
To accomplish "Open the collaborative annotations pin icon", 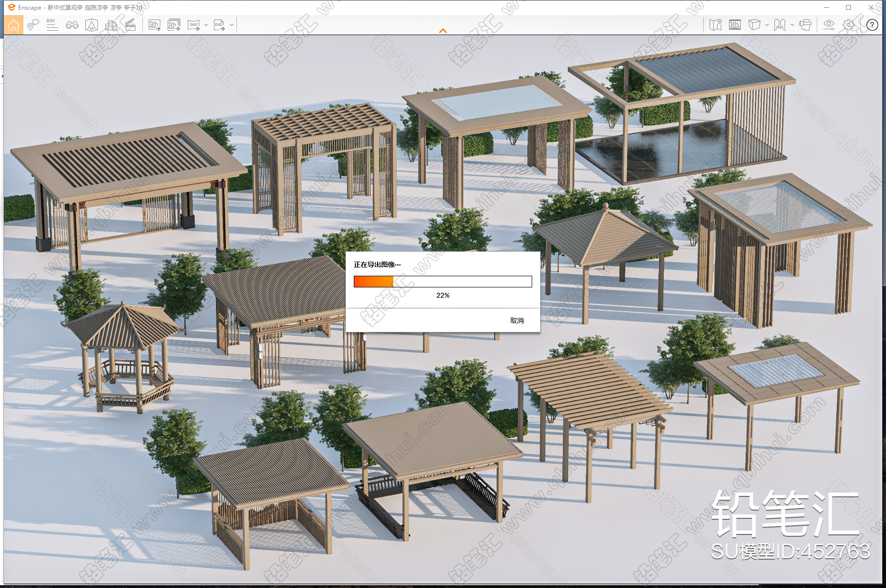I will tap(33, 25).
